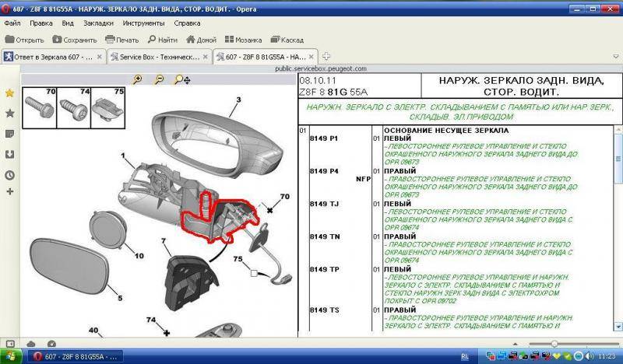Open a new tab with plus button
The image size is (623, 364).
coord(326,56)
